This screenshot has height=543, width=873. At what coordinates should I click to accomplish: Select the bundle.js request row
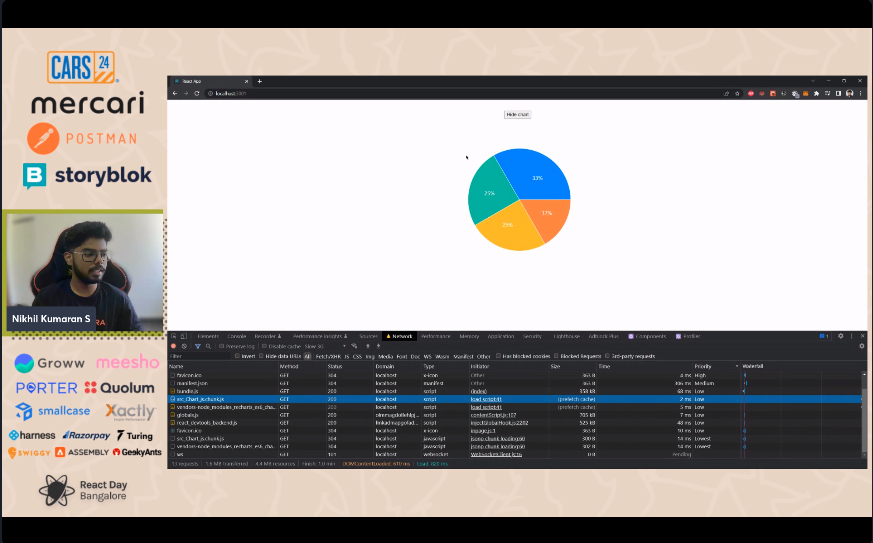516,392
